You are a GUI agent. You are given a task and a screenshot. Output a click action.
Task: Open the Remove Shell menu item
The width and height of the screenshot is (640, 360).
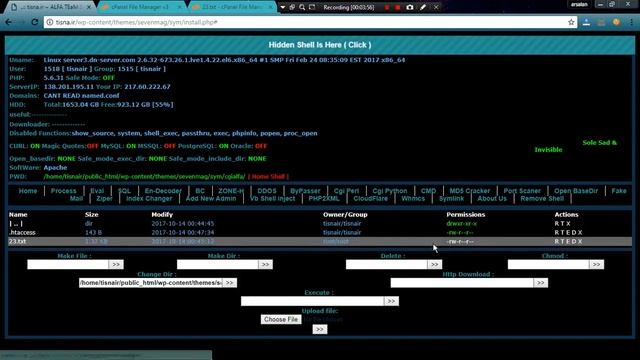click(x=542, y=198)
